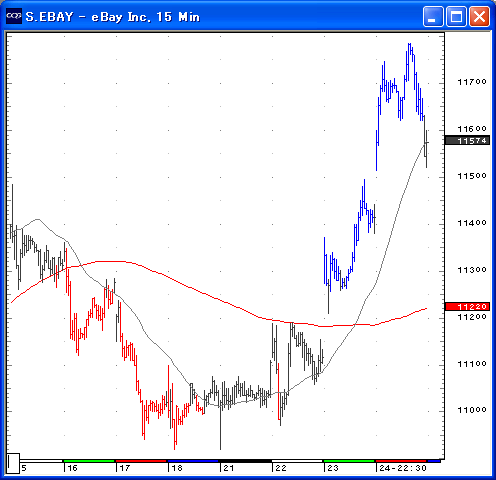Screen dimensions: 496x480
Task: Click date label 23 on time axis
Action: [x=333, y=468]
